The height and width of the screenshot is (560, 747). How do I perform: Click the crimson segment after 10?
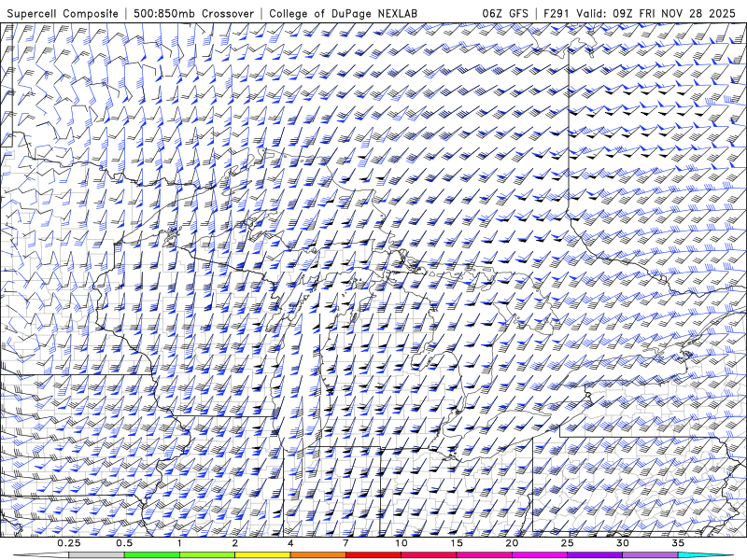429,555
